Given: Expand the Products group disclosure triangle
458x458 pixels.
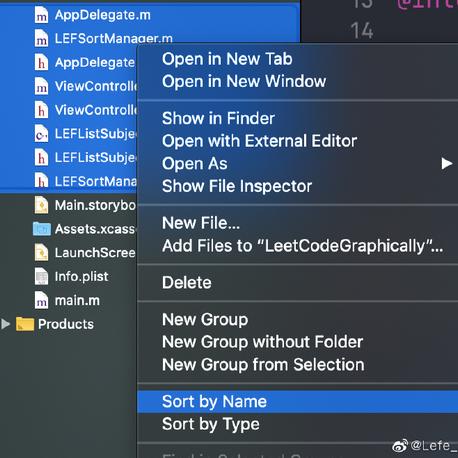Looking at the screenshot, I should click(6, 324).
